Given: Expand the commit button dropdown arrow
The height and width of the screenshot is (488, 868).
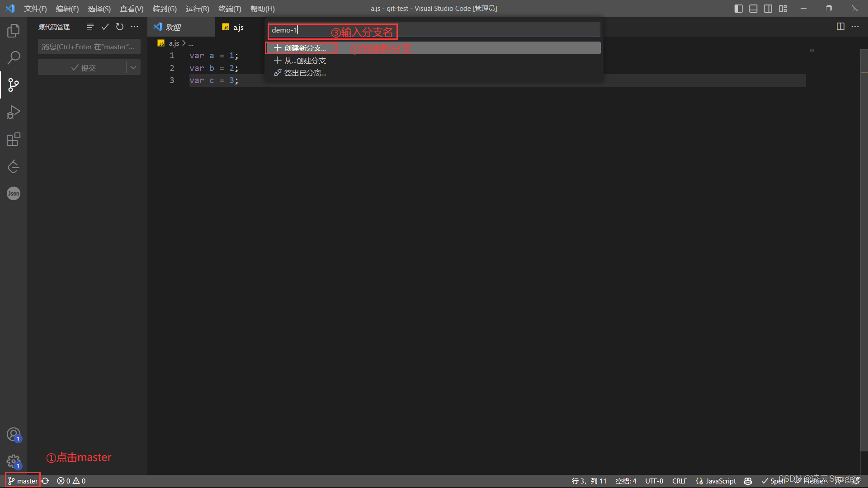Looking at the screenshot, I should pos(133,68).
